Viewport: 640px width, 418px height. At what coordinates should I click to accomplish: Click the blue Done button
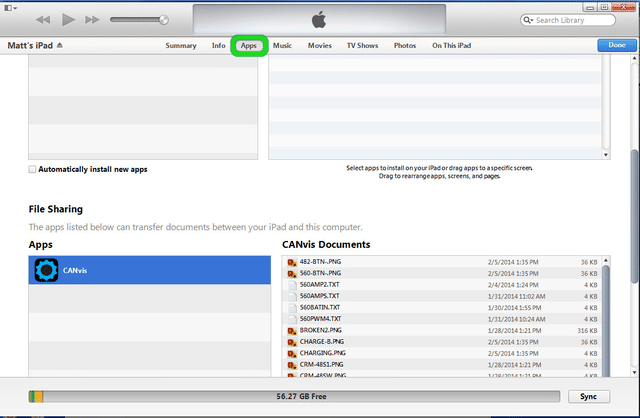coord(617,45)
